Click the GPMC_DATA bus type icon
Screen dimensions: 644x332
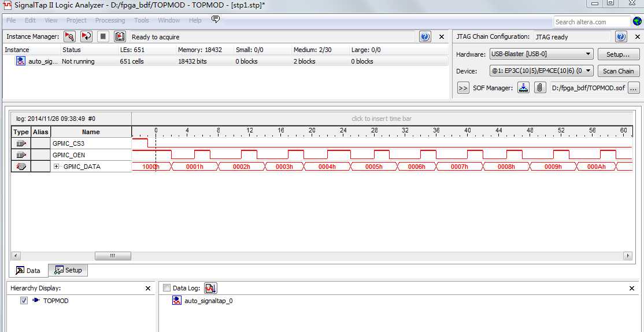[x=21, y=167]
